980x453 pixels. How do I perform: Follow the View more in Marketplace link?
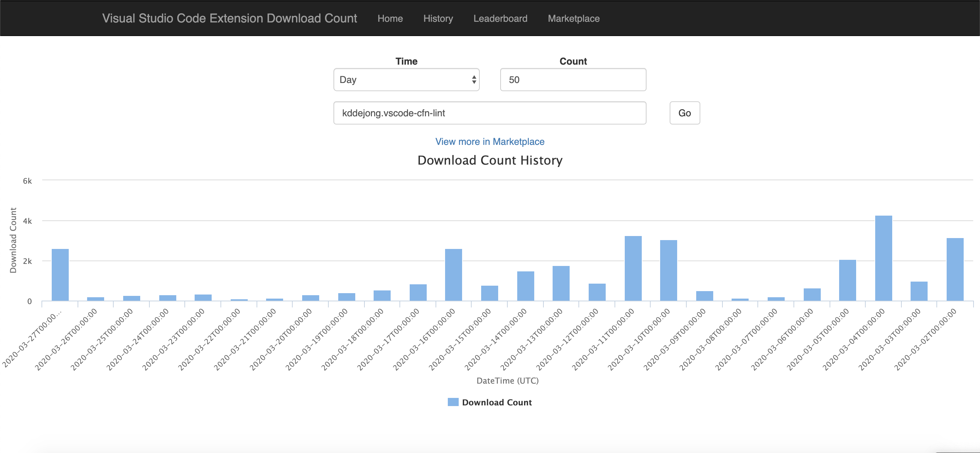[x=490, y=141]
